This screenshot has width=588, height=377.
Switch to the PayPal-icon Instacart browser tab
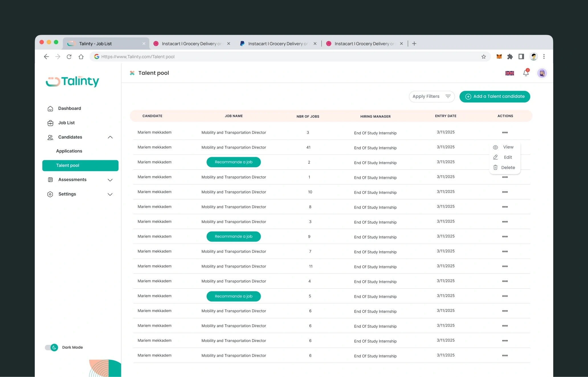click(x=278, y=44)
